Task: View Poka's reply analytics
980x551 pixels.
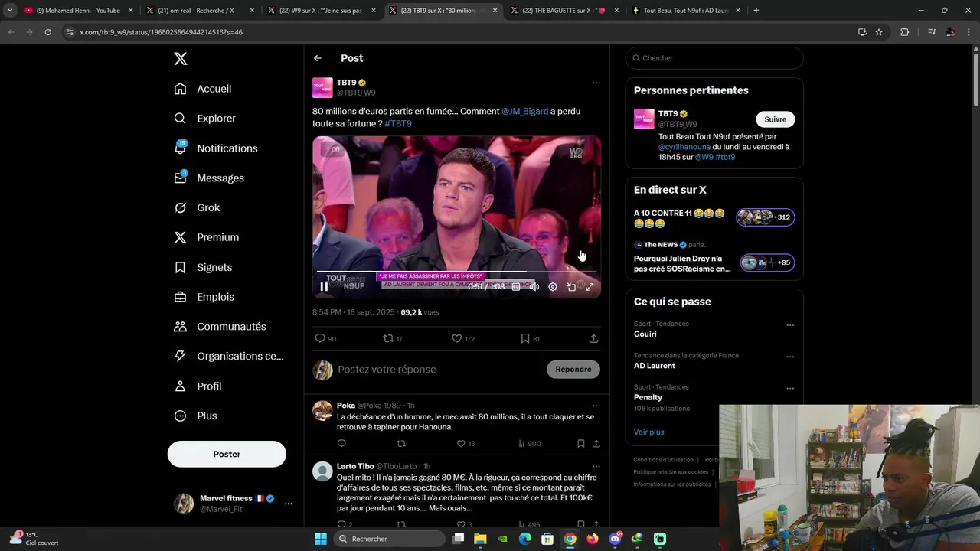Action: (x=528, y=444)
